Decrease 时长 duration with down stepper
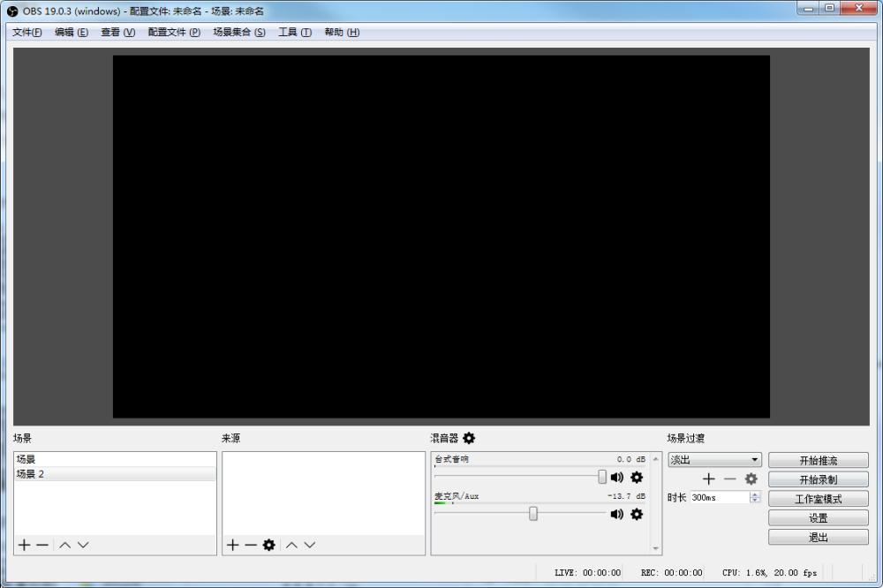 (755, 500)
